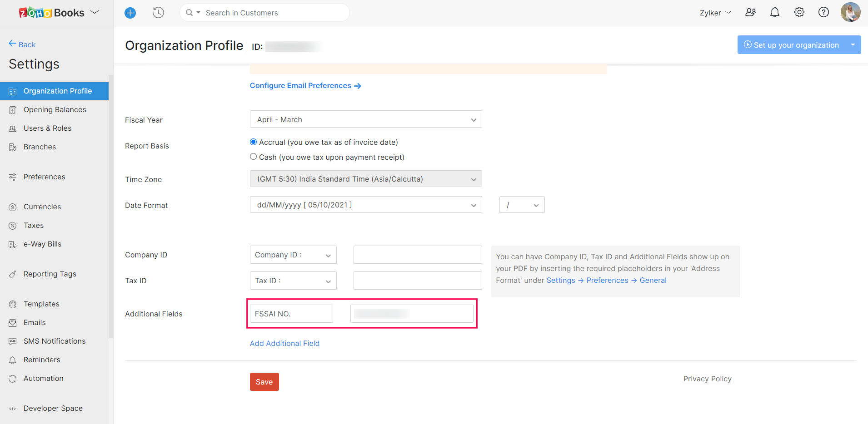
Task: Open Users & Roles in settings sidebar
Action: coord(47,128)
